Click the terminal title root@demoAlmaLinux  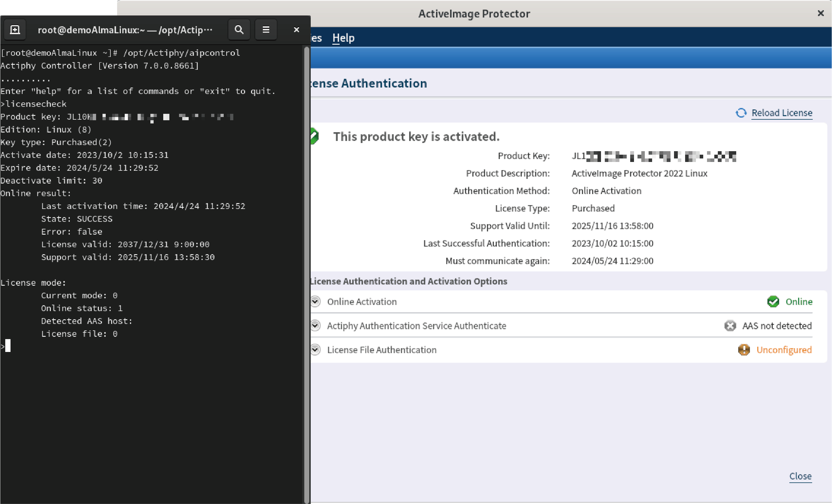coord(125,30)
